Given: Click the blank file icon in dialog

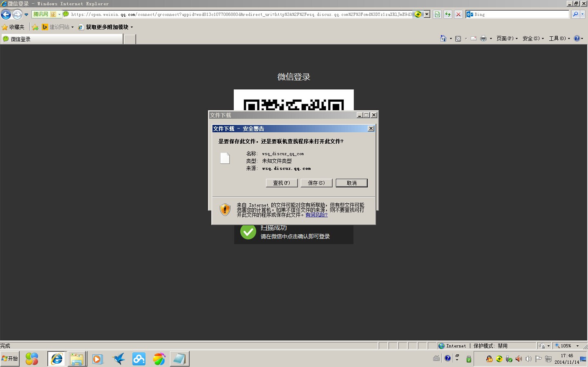Looking at the screenshot, I should coord(225,158).
